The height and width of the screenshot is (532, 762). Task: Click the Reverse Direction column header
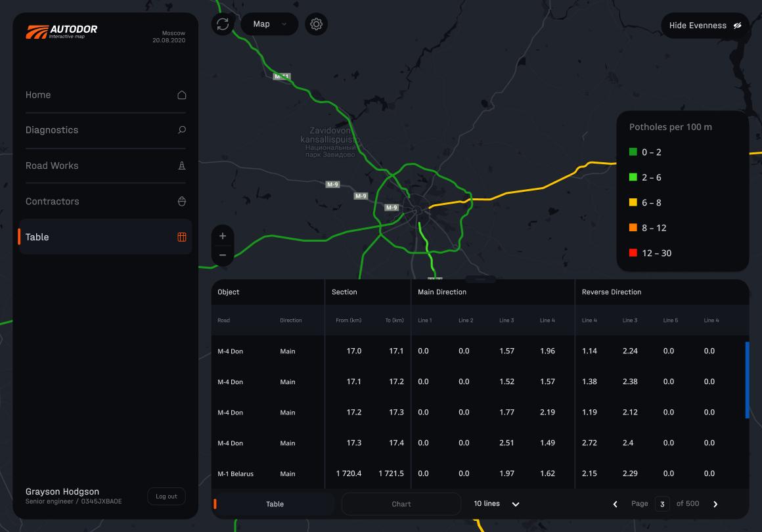(612, 292)
